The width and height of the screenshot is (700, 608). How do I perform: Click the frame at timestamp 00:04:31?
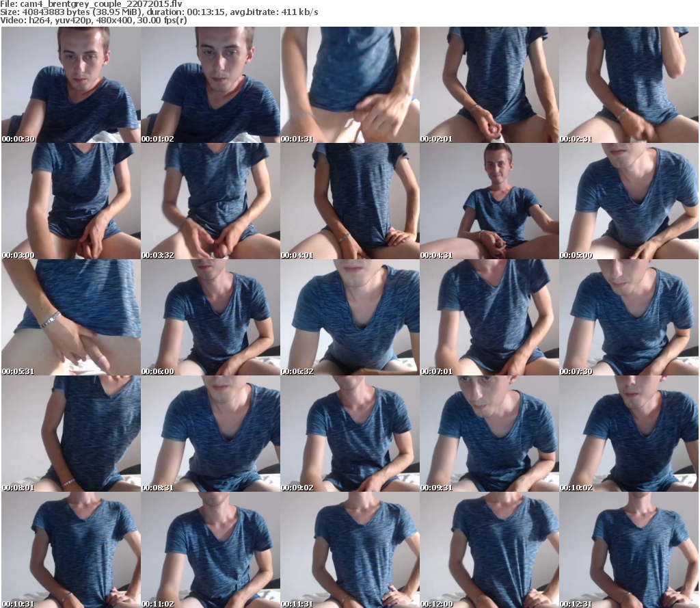[489, 201]
